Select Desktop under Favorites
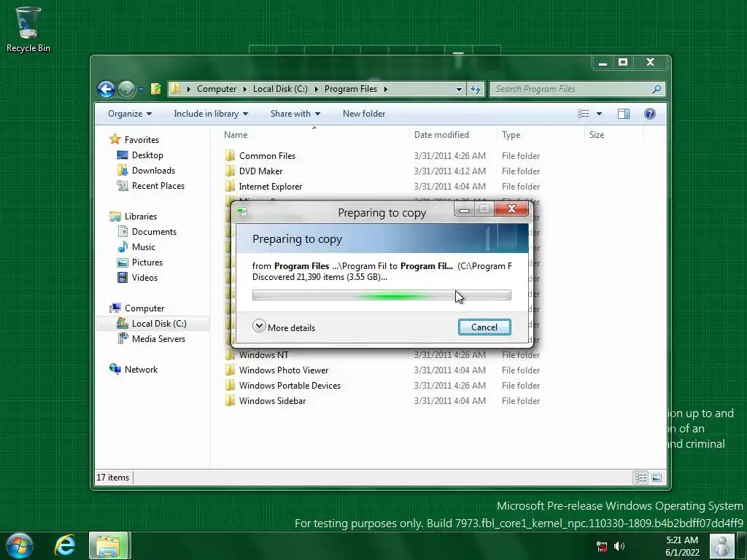This screenshot has height=560, width=747. pos(147,155)
